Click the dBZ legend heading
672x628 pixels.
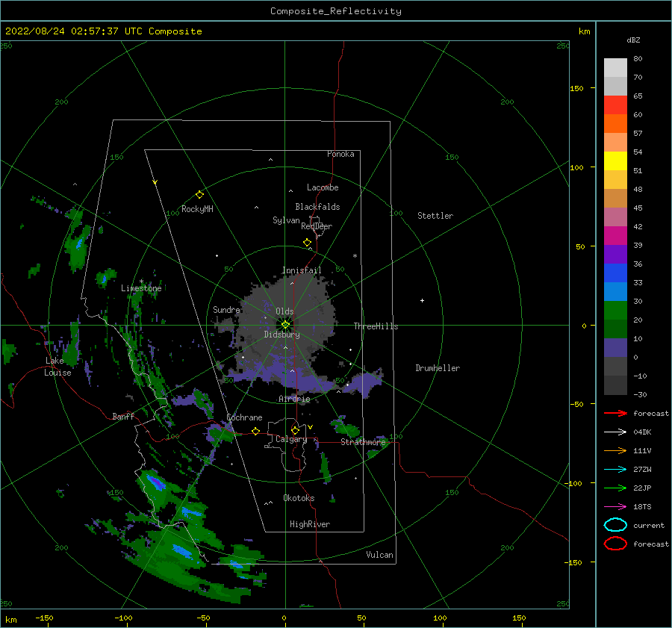[633, 40]
